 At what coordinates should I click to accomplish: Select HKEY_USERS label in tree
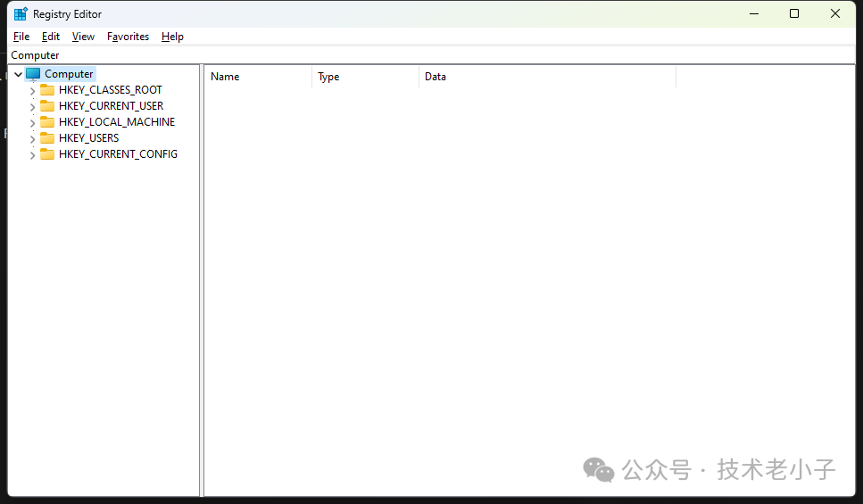click(88, 137)
